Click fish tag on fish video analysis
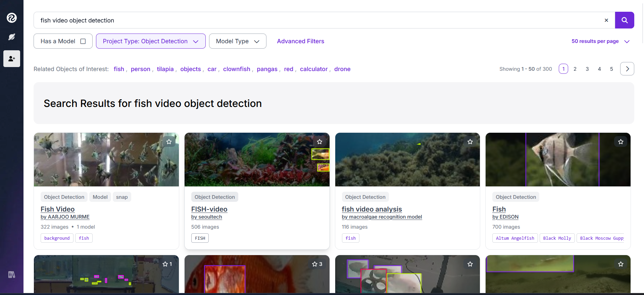The height and width of the screenshot is (295, 644). point(351,238)
